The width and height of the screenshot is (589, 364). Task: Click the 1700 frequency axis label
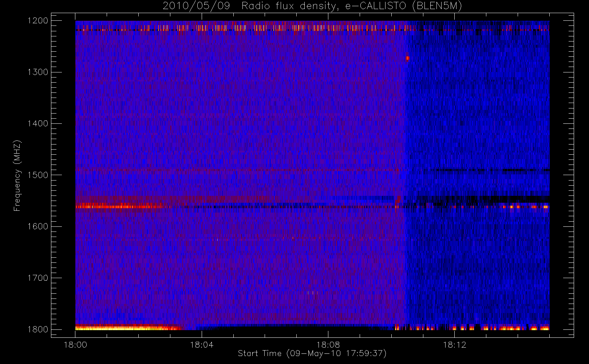pyautogui.click(x=38, y=278)
